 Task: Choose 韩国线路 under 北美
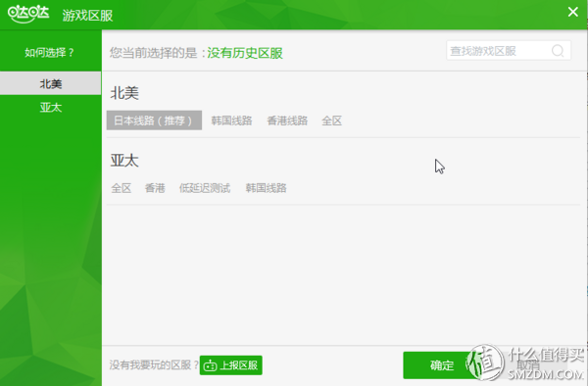pos(231,121)
